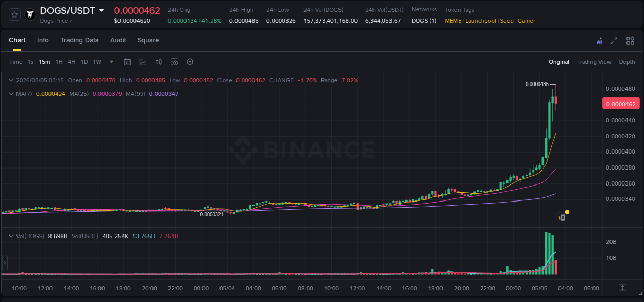Open the Dogs Price link
The height and width of the screenshot is (302, 644).
tap(56, 21)
